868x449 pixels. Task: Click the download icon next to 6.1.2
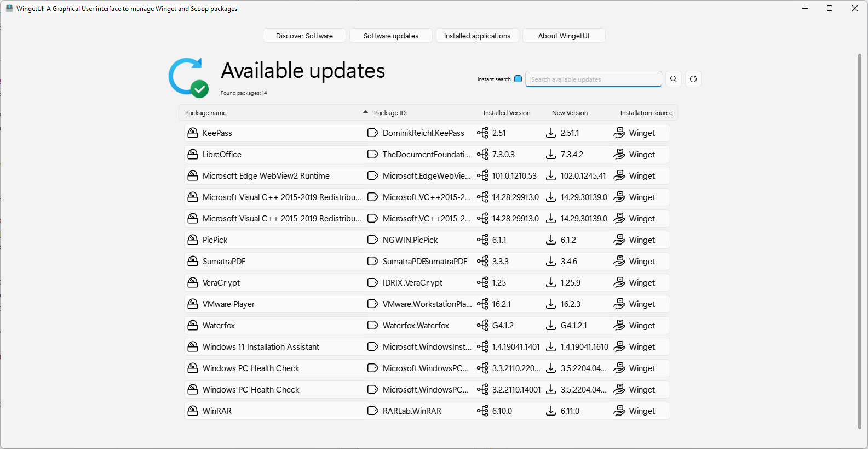[551, 240]
